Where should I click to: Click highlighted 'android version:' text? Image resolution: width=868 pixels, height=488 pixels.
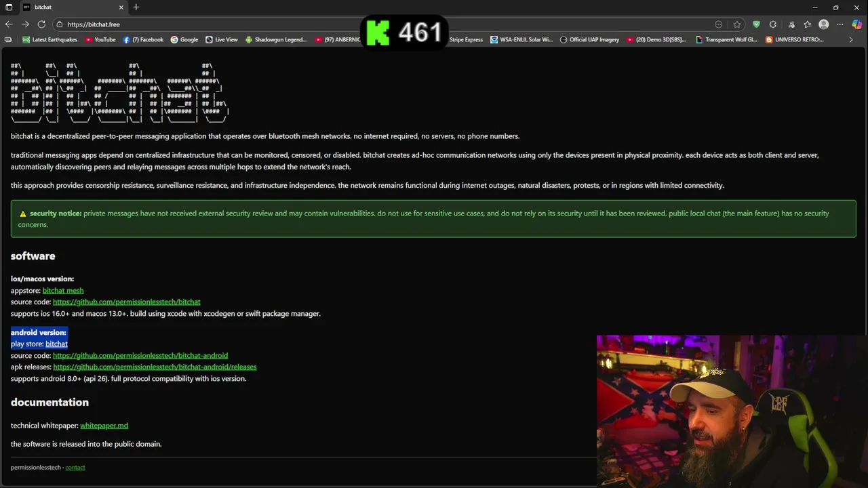(39, 332)
